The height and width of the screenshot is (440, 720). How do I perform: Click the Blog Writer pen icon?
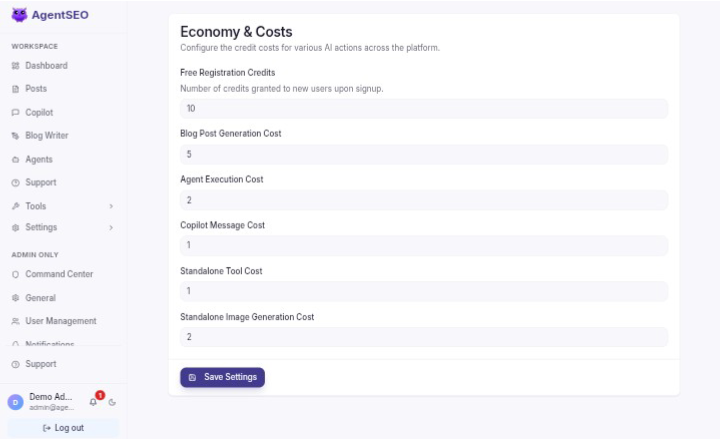point(16,136)
